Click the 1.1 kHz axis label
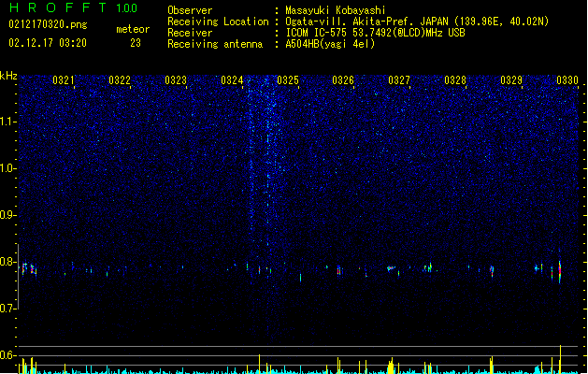The image size is (588, 374). pos(7,122)
